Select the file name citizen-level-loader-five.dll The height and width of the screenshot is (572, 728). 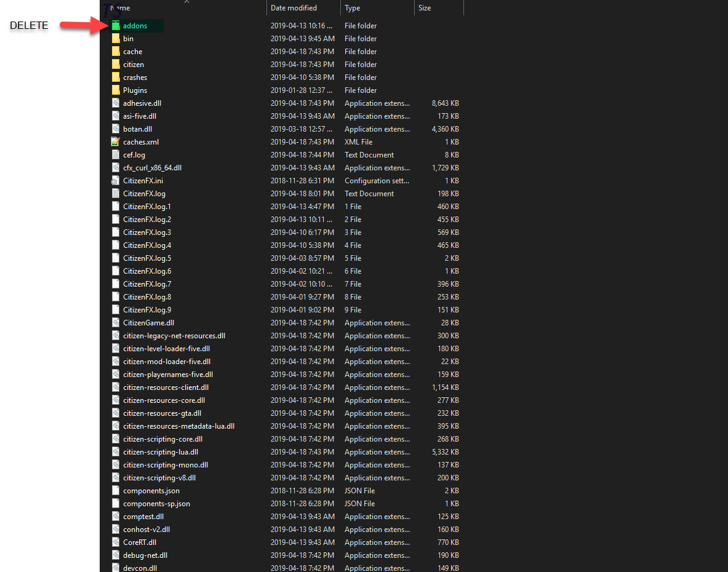point(167,349)
